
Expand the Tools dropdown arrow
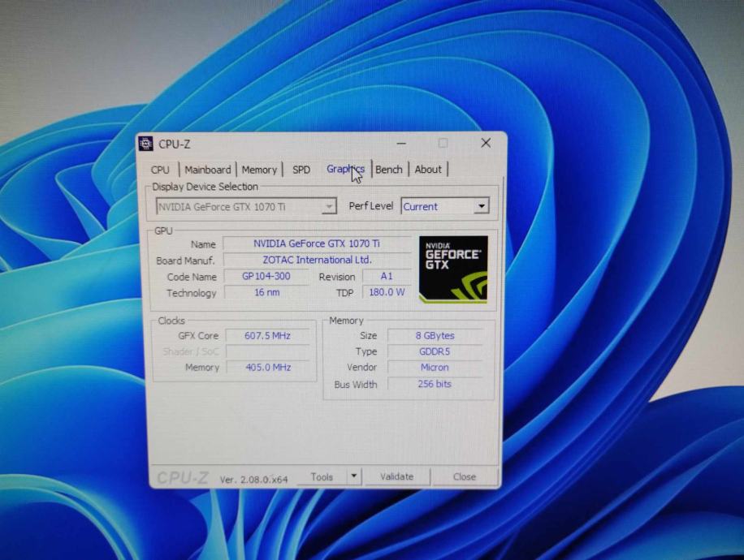pyautogui.click(x=354, y=476)
